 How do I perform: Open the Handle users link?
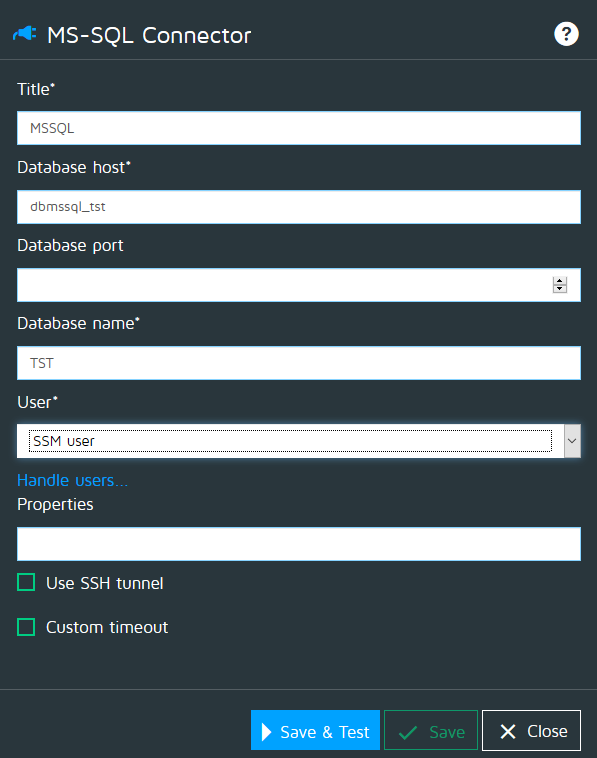tap(73, 481)
